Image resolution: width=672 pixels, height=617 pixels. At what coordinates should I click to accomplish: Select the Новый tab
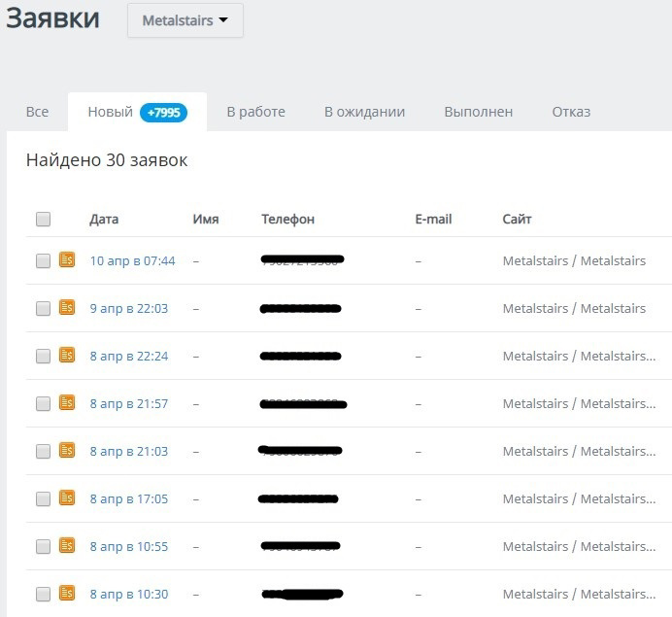(137, 112)
